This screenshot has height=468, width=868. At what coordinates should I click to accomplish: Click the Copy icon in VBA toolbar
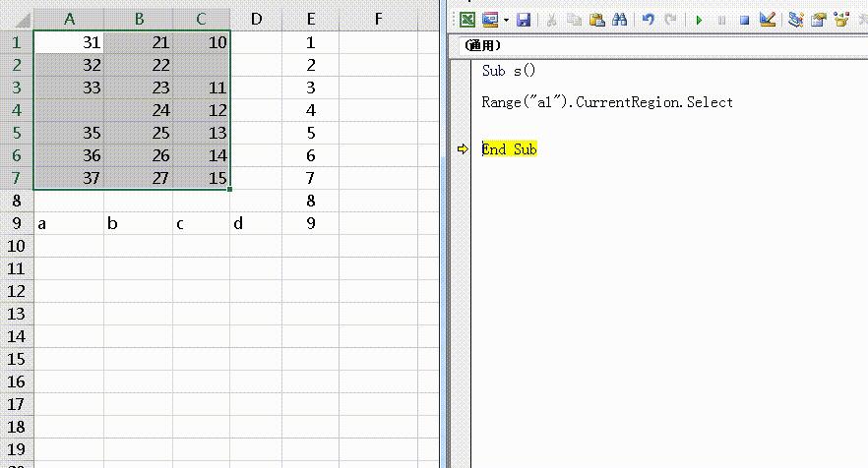tap(575, 20)
